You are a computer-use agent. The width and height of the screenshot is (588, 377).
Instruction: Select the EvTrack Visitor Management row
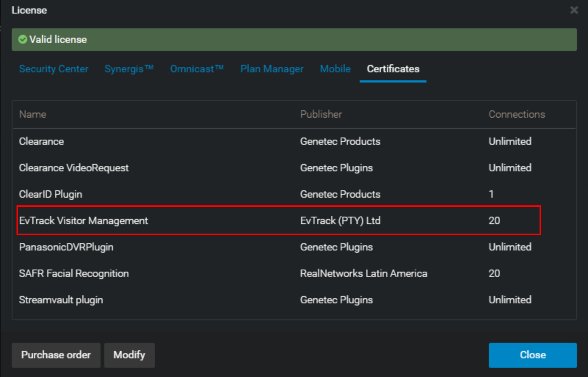(x=294, y=221)
